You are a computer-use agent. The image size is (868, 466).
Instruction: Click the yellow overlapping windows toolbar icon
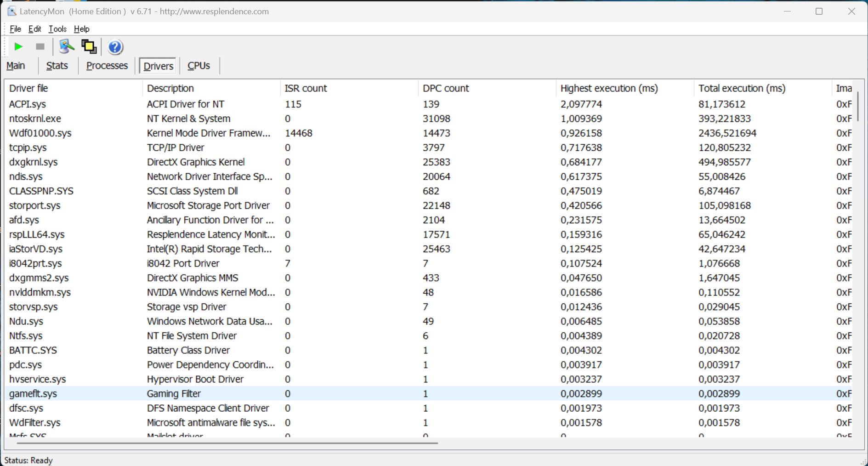(89, 46)
